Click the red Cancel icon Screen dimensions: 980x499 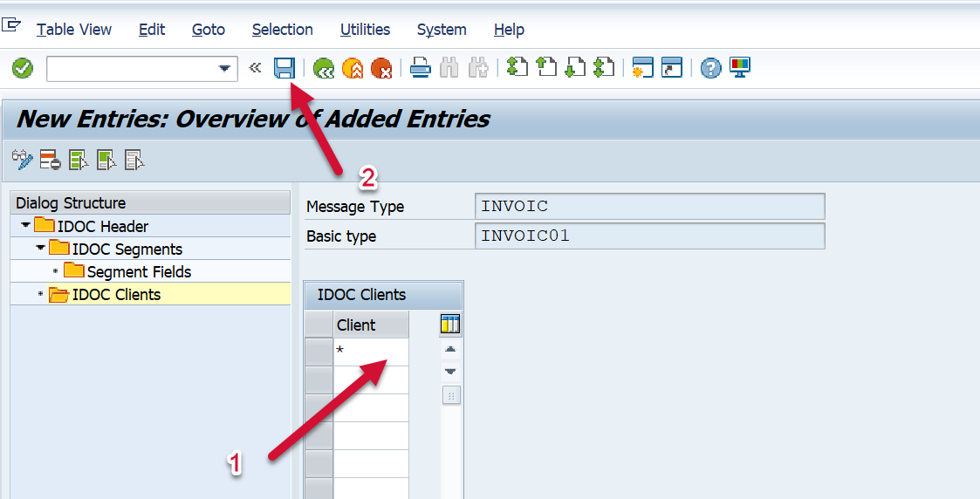click(380, 68)
